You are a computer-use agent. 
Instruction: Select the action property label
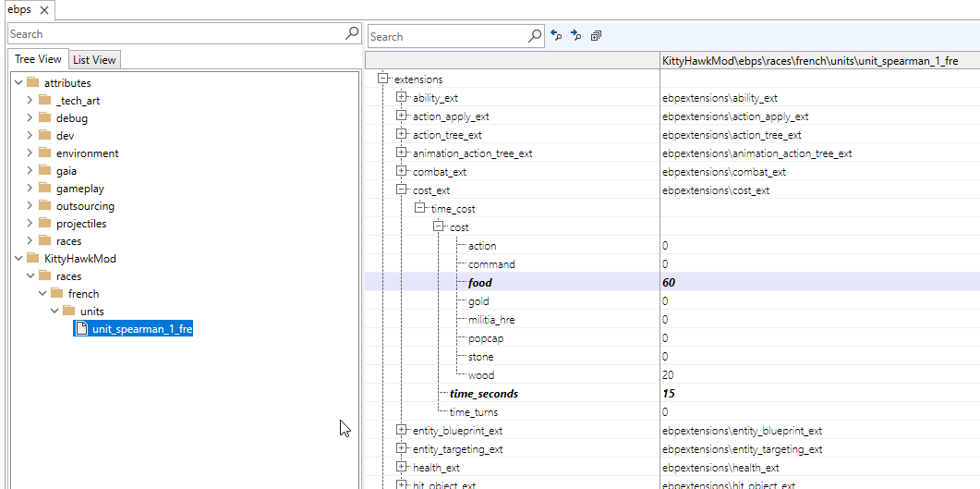click(482, 246)
